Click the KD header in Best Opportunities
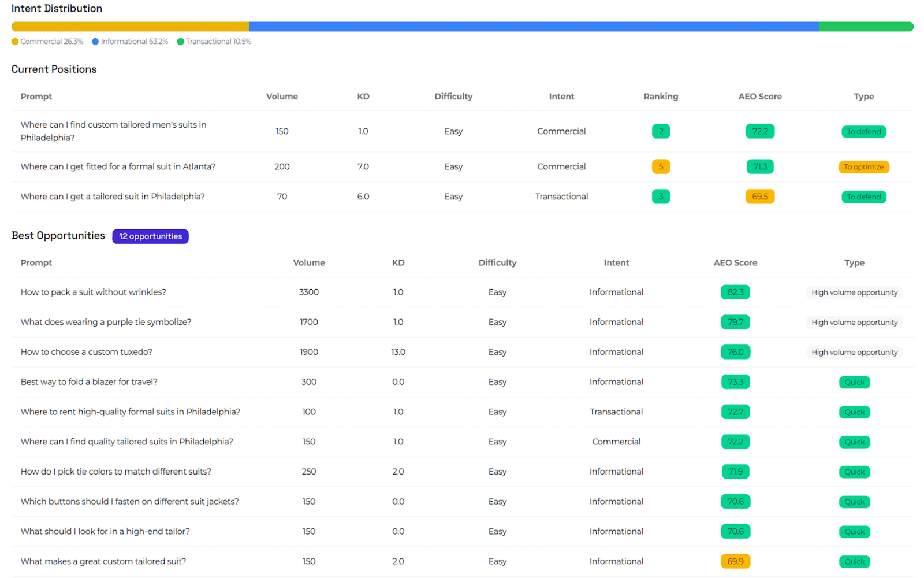Screen dimensions: 924x578 398,263
